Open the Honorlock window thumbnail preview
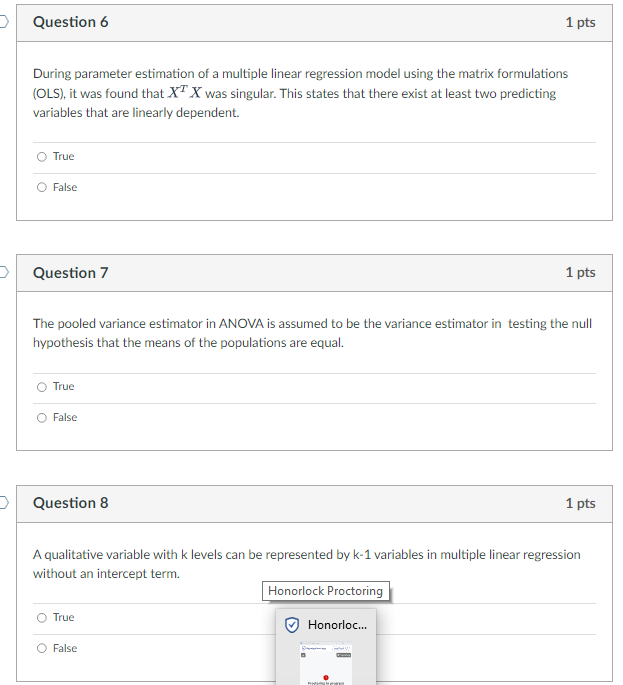The image size is (623, 685). click(x=325, y=663)
